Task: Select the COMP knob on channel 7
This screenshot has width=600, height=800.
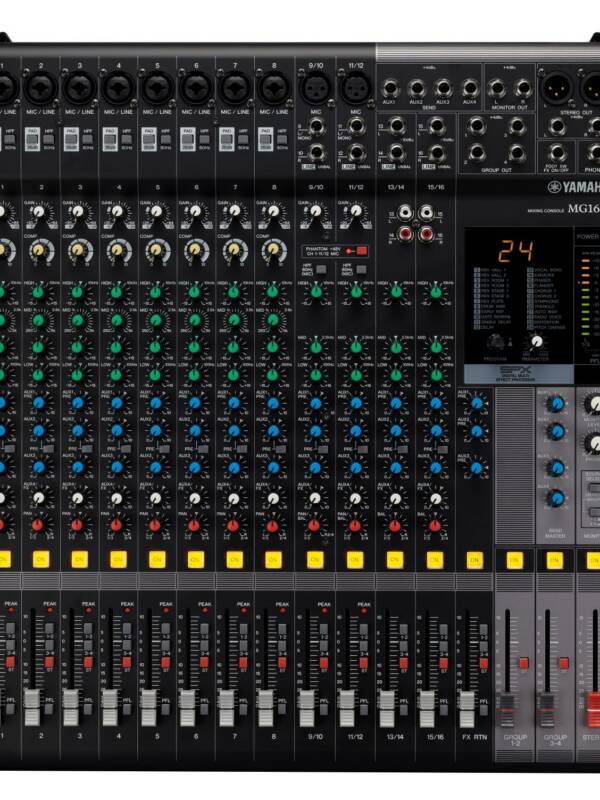Action: (x=234, y=249)
